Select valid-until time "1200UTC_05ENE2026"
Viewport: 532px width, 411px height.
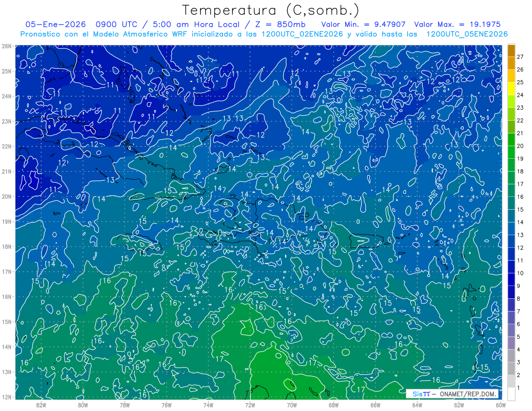(x=467, y=34)
